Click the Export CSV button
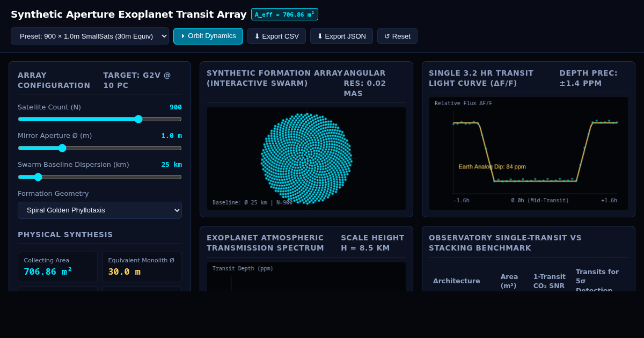The width and height of the screenshot is (644, 338). coord(276,36)
